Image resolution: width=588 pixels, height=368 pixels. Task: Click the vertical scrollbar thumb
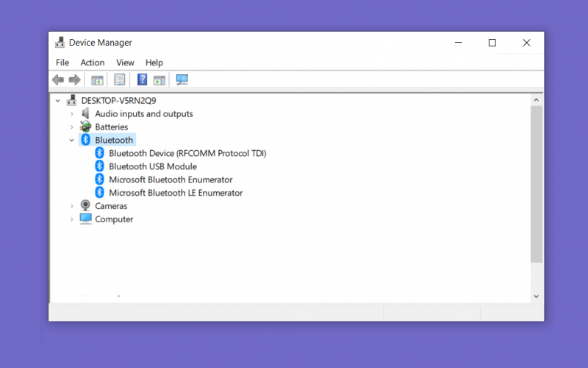coord(537,185)
